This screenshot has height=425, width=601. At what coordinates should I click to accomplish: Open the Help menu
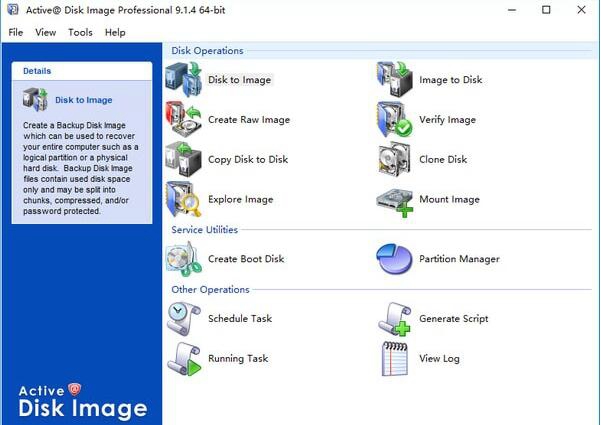click(x=115, y=33)
